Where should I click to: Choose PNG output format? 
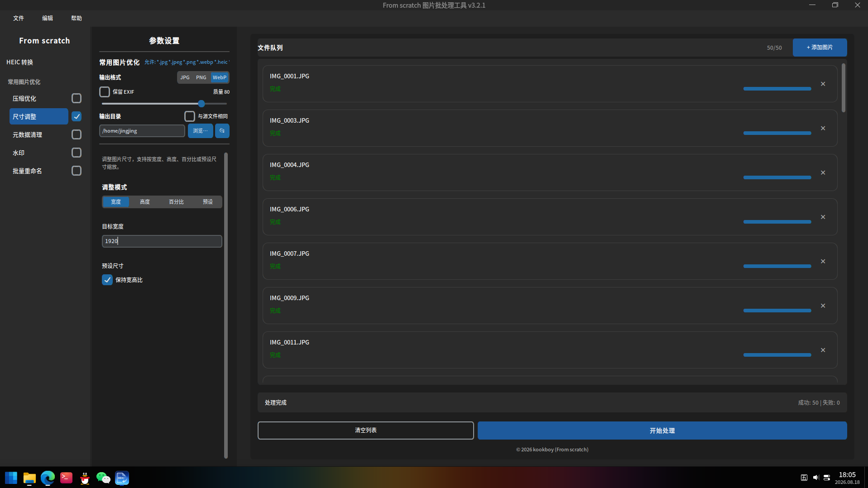click(201, 77)
